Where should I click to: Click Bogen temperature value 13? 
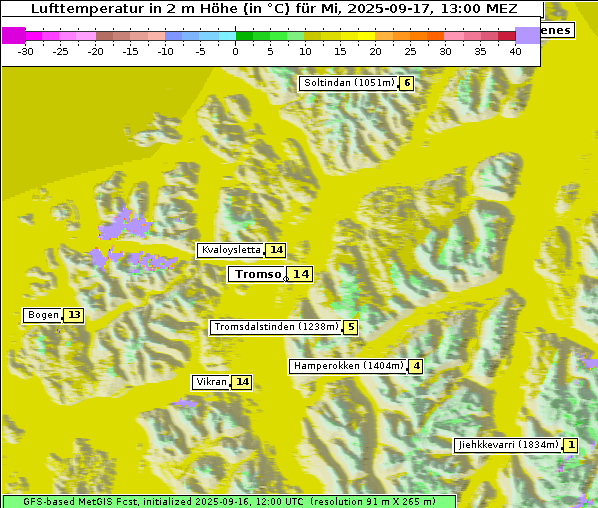pyautogui.click(x=74, y=315)
